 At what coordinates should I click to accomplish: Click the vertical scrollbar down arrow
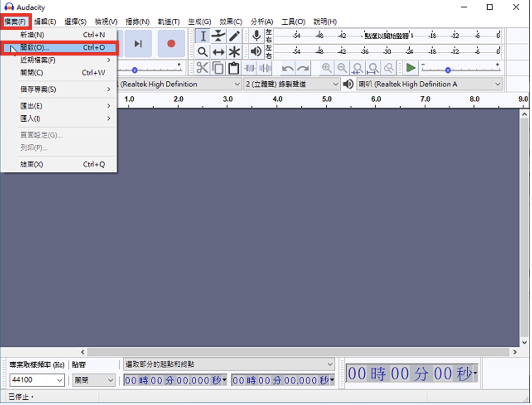pos(525,342)
